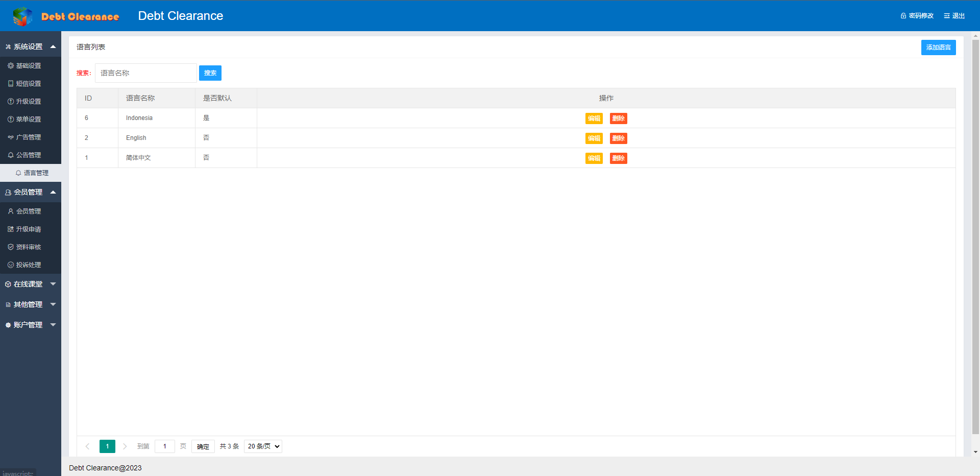
Task: Expand the 其他管理 section
Action: (x=31, y=304)
